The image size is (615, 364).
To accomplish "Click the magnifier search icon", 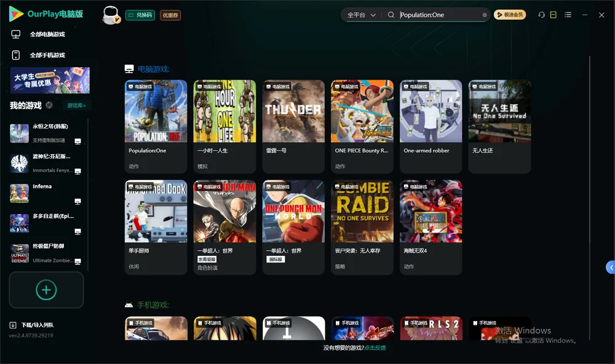I will (x=391, y=15).
